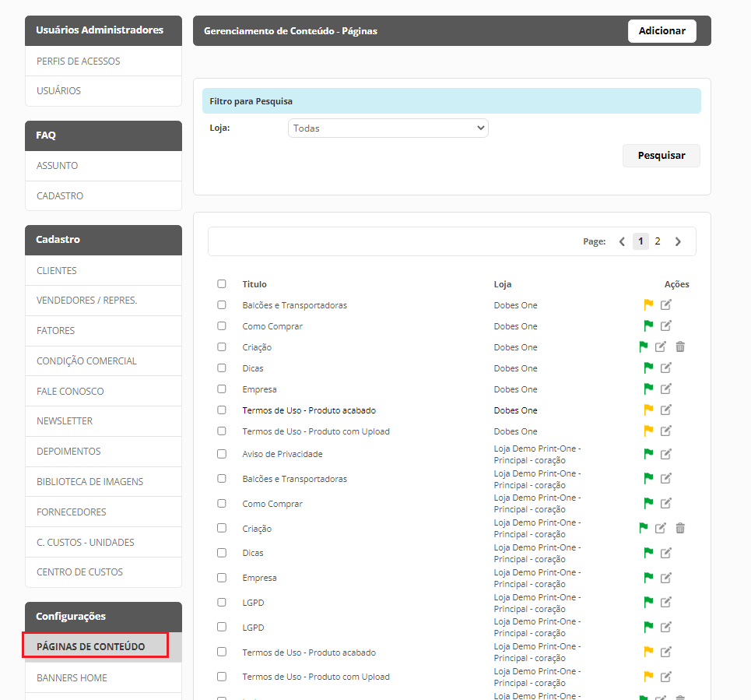751x700 pixels.
Task: Click green flag for Dobes One Criação
Action: tap(644, 347)
